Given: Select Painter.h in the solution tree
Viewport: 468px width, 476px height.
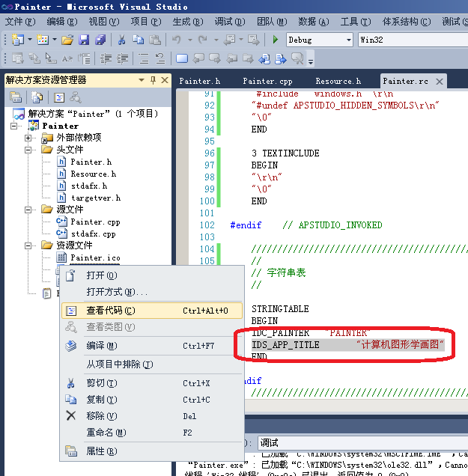Looking at the screenshot, I should click(x=91, y=162).
